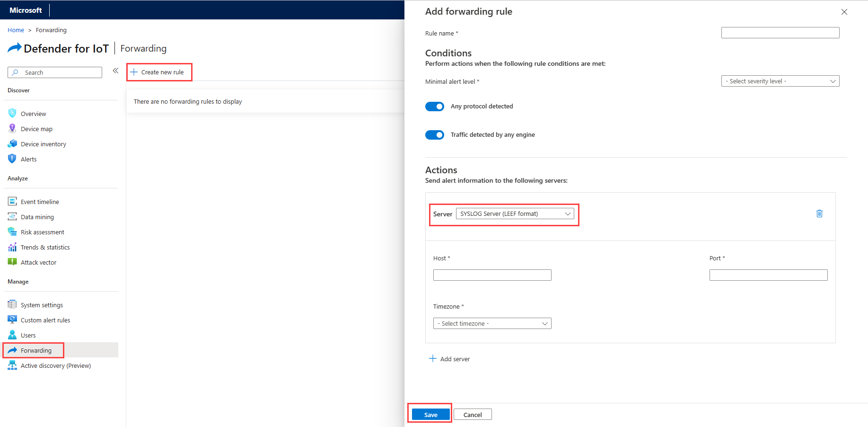
Task: Click the Alerts shield icon
Action: point(12,159)
